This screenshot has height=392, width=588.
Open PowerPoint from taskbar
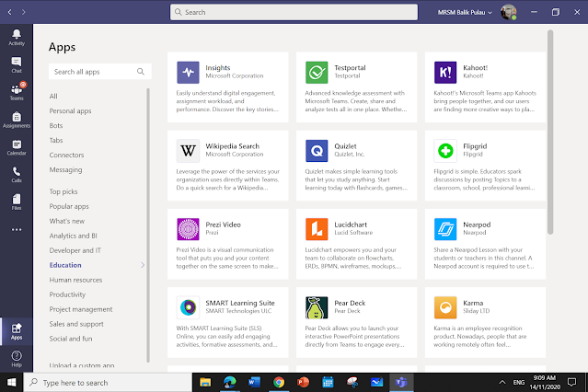point(303,382)
